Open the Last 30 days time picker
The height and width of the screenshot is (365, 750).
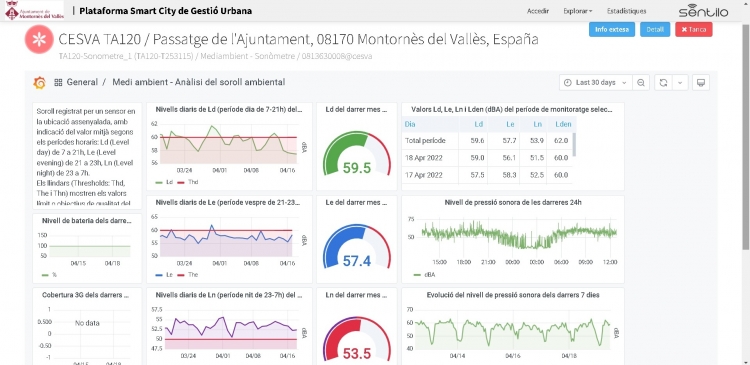(596, 83)
